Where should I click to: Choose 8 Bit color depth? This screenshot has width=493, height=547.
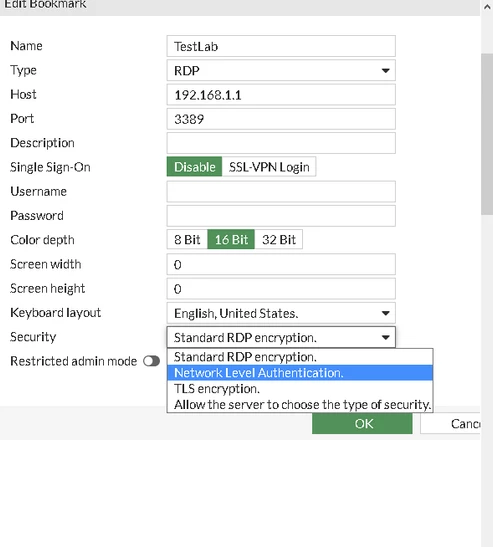[x=187, y=240]
